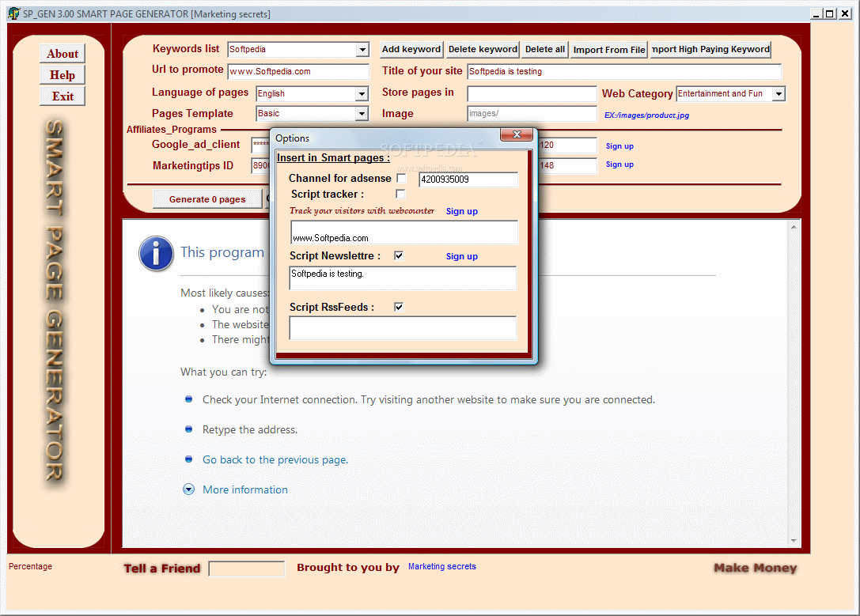Click the RssFeeds script text box
Viewport: 860px width, 616px height.
point(403,327)
